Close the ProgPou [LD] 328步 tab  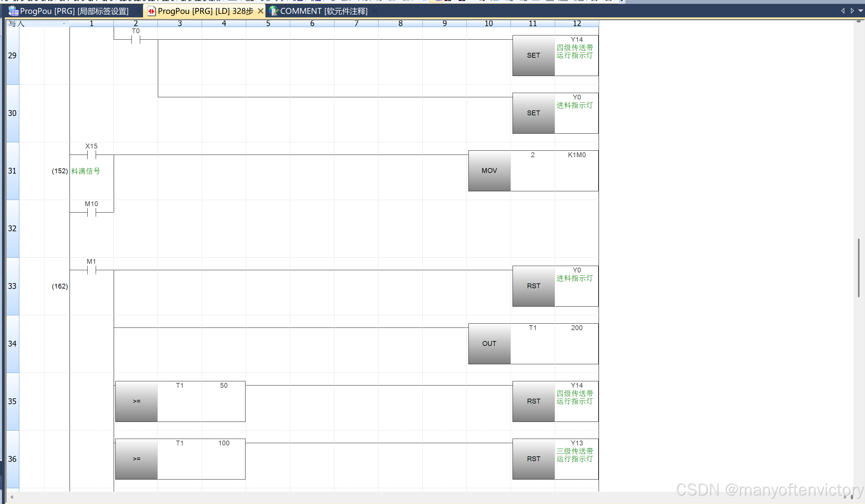[x=261, y=11]
